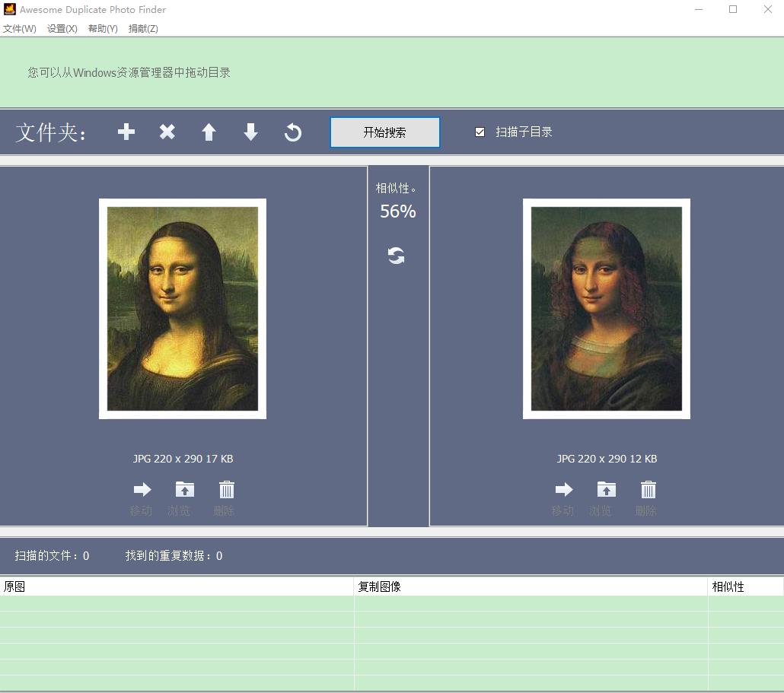784x693 pixels.
Task: Click the reset folder list icon
Action: coord(293,133)
